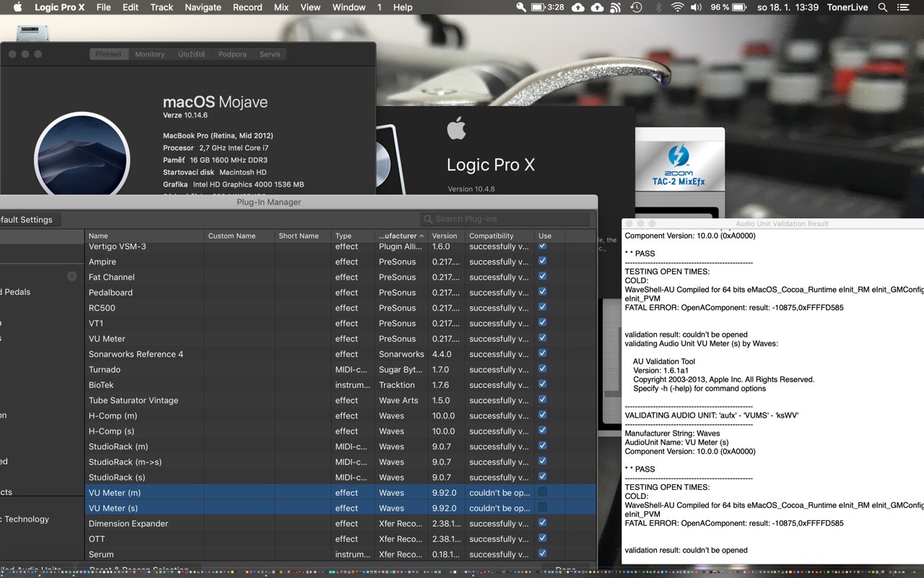924x578 pixels.
Task: Click the RSS feed icon in the menu bar
Action: click(x=616, y=7)
